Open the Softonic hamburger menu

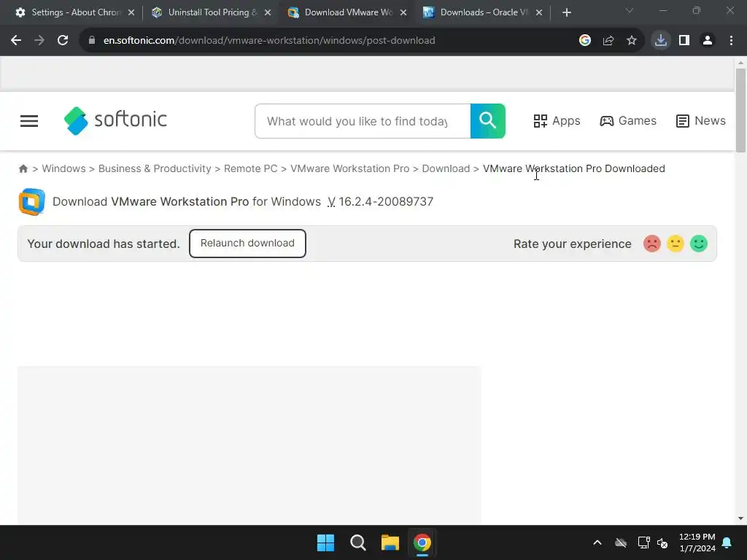point(29,121)
